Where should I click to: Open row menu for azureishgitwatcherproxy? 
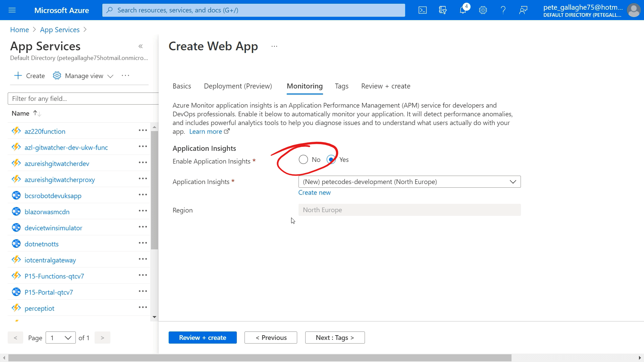[x=143, y=179]
